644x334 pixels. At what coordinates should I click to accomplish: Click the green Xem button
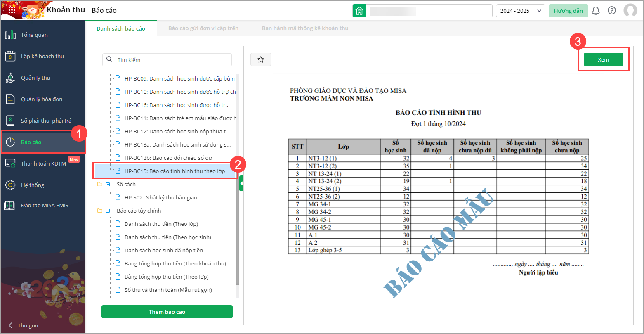click(603, 59)
